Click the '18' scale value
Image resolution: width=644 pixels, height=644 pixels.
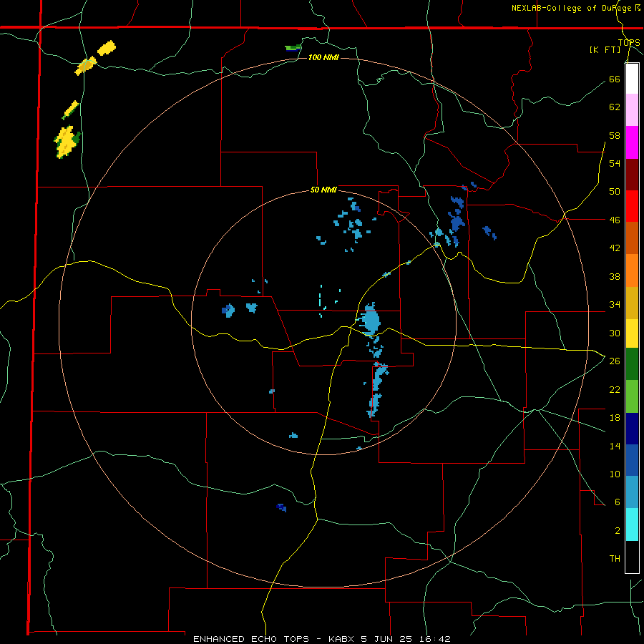click(615, 418)
